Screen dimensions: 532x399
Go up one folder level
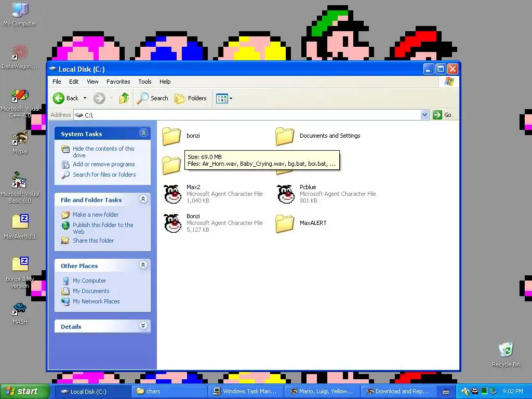[124, 98]
